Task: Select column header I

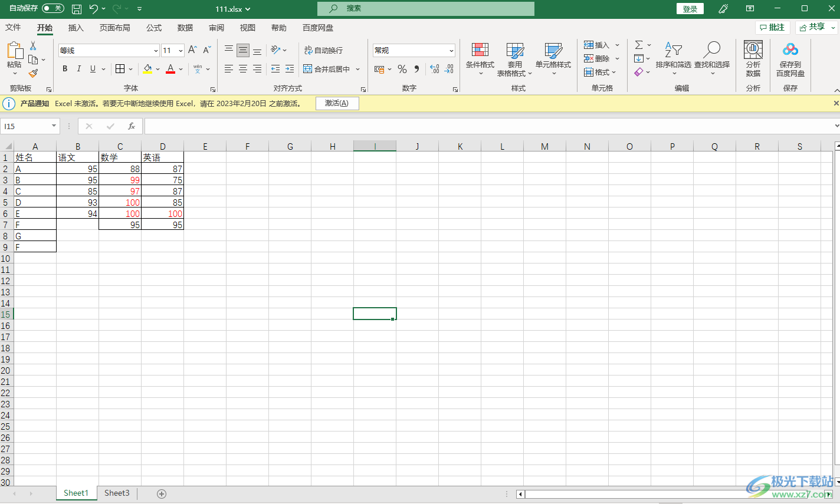Action: point(375,146)
